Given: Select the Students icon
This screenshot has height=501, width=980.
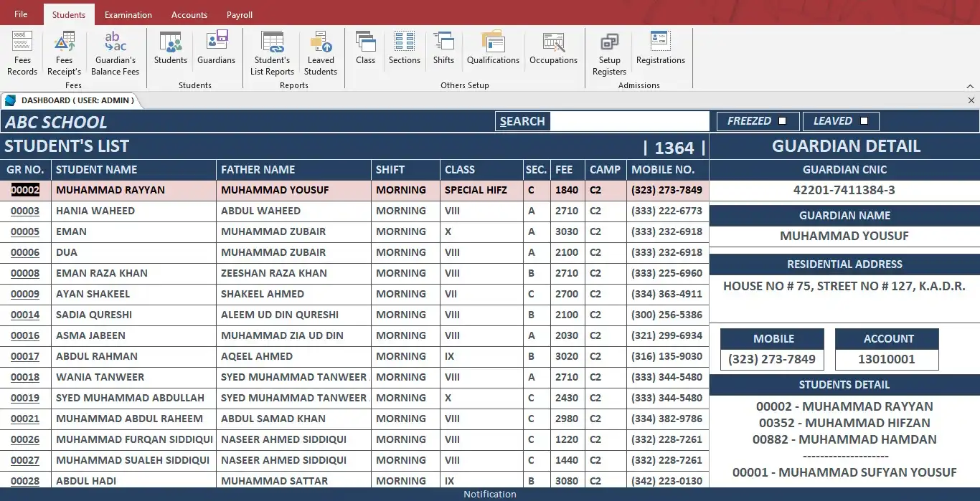Looking at the screenshot, I should [170, 50].
